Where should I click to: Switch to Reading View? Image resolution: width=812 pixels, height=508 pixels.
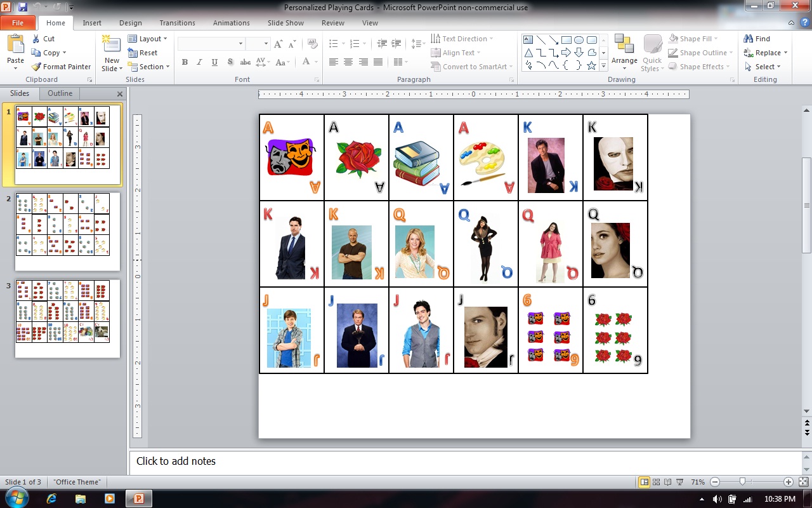coord(669,482)
